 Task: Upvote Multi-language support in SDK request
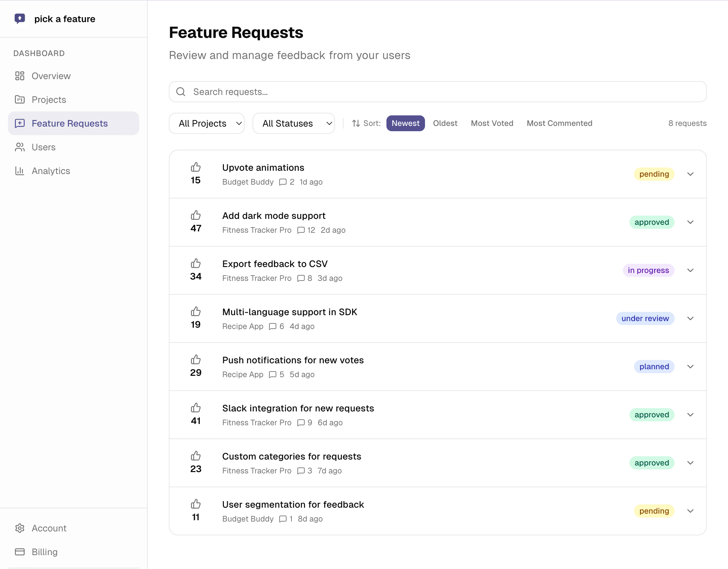pos(196,311)
